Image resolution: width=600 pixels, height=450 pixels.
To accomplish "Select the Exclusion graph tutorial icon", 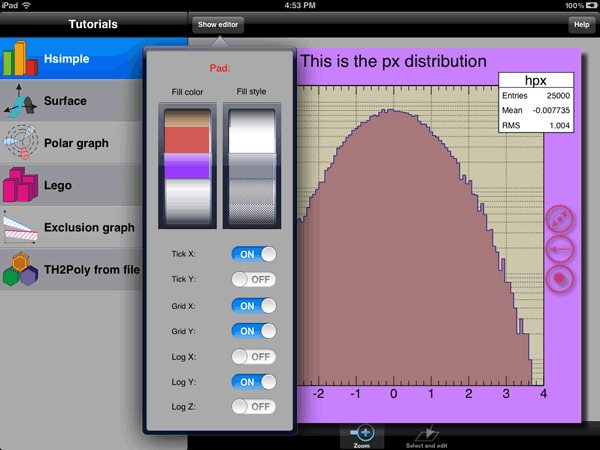I will click(21, 227).
